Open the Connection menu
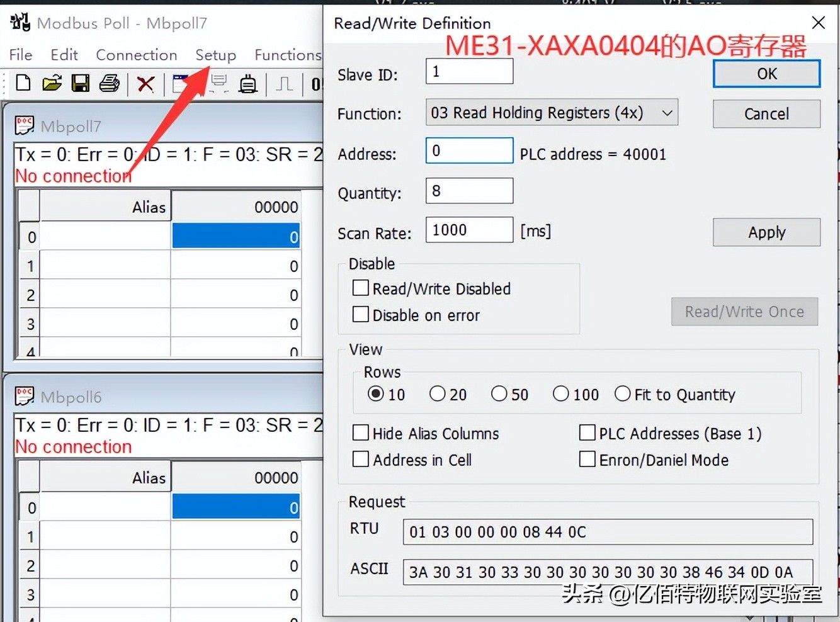The width and height of the screenshot is (840, 622). 137,55
